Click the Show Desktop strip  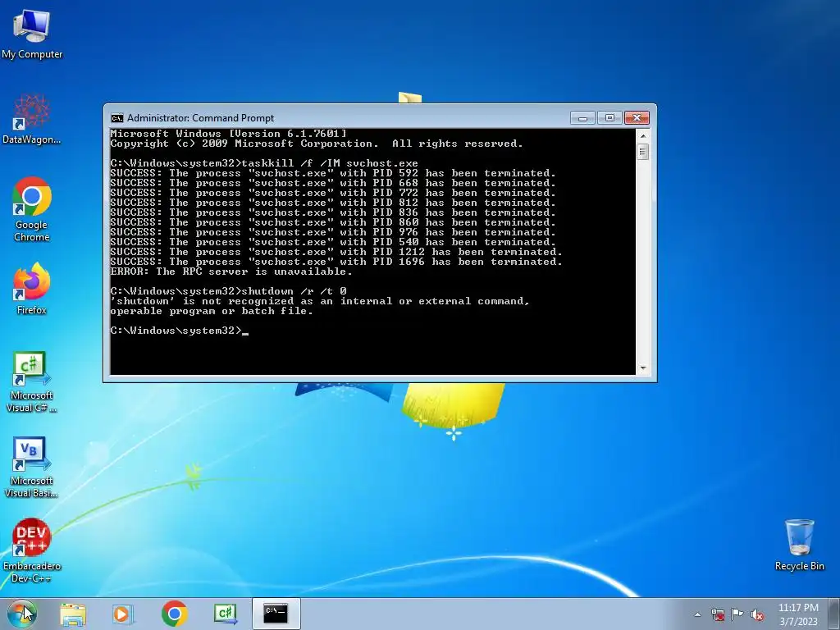pos(834,614)
